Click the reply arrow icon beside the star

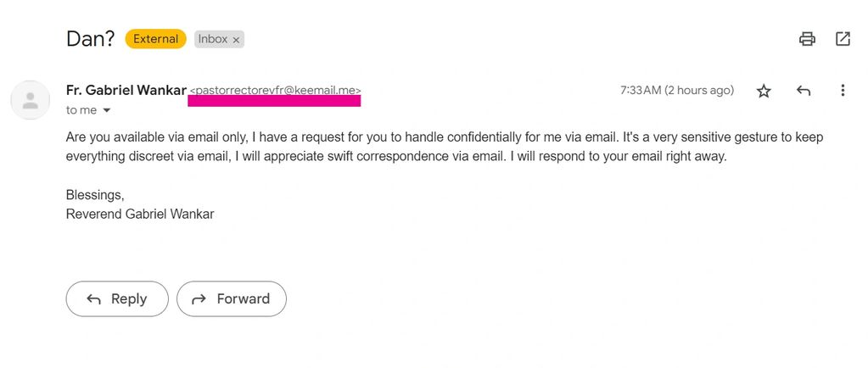pos(804,91)
